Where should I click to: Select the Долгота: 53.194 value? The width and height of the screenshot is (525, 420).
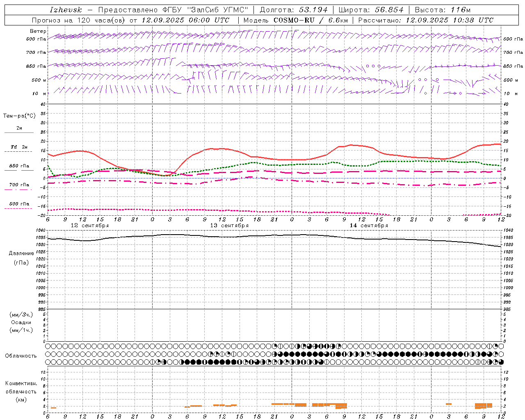[294, 10]
